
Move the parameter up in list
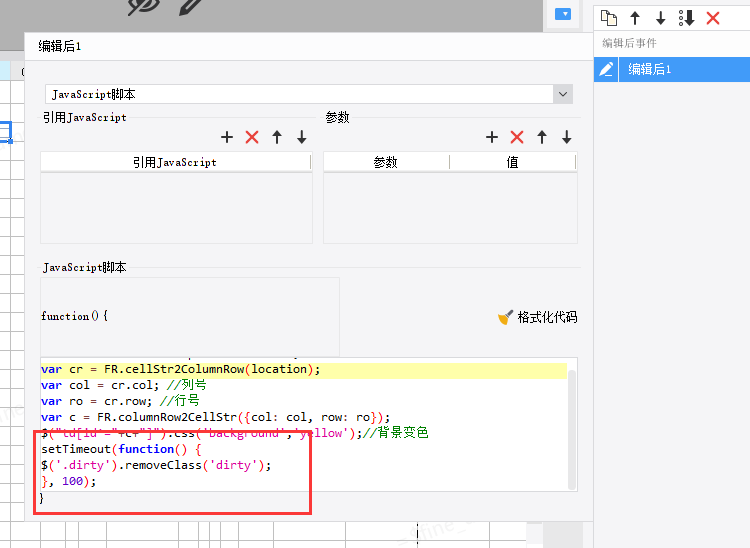point(542,138)
